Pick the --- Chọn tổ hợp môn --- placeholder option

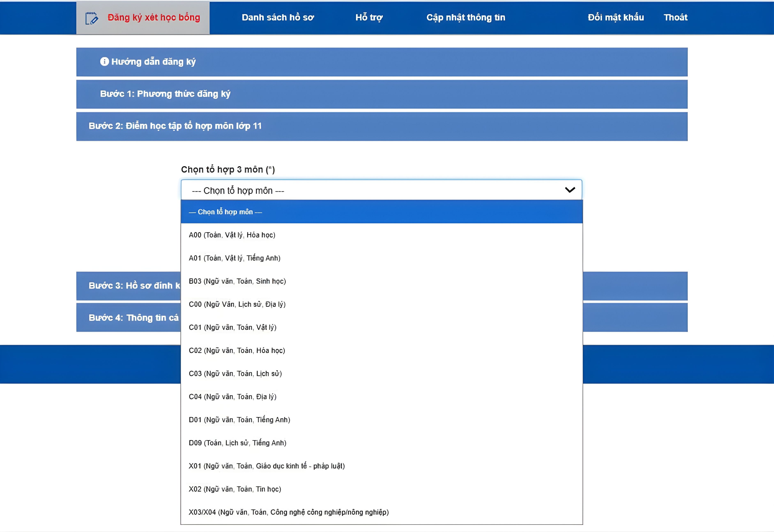click(225, 211)
